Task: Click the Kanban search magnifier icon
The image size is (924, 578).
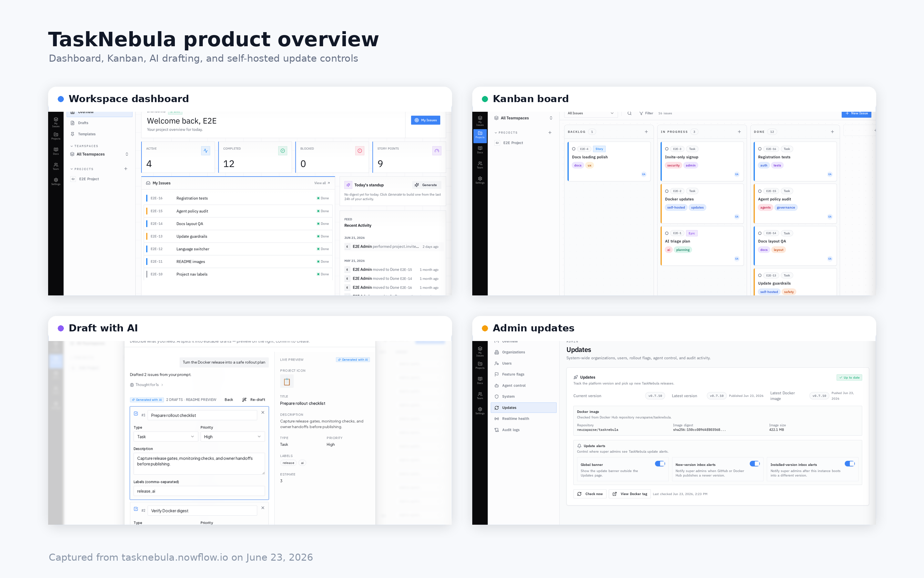Action: pyautogui.click(x=629, y=113)
